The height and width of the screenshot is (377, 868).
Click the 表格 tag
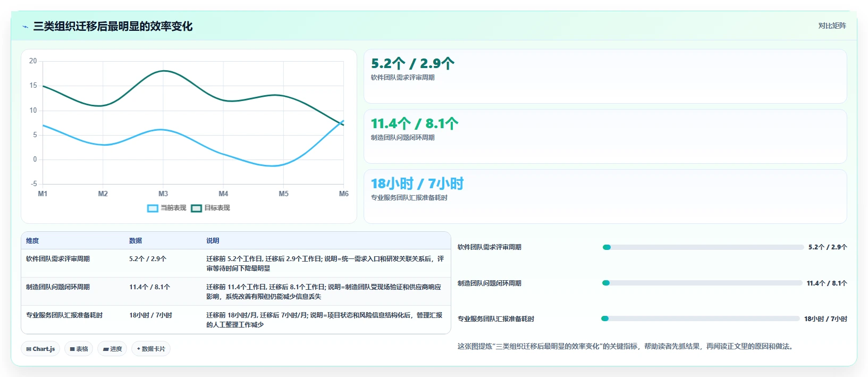pyautogui.click(x=79, y=349)
